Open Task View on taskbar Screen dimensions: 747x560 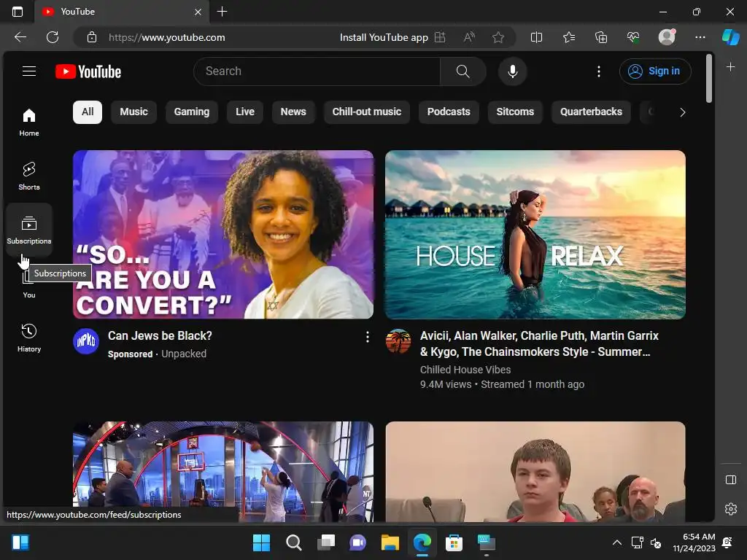[x=326, y=542]
